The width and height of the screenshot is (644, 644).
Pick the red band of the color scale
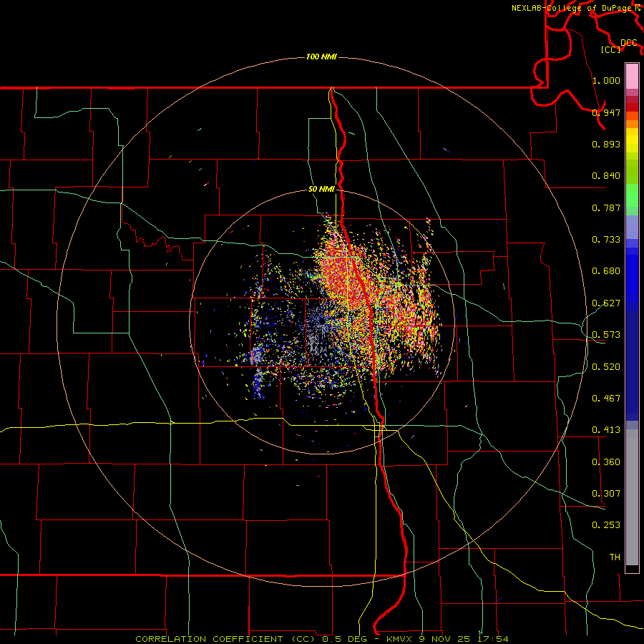[x=632, y=107]
